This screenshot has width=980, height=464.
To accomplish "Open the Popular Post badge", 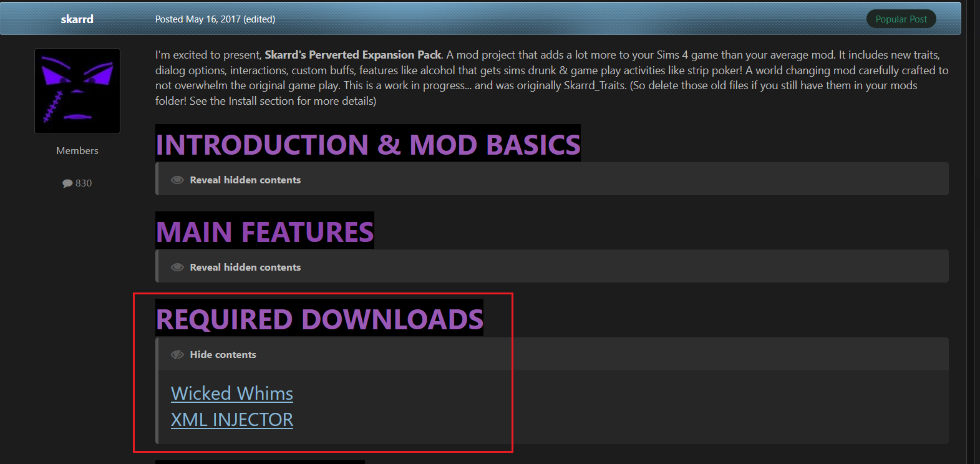I will [901, 19].
